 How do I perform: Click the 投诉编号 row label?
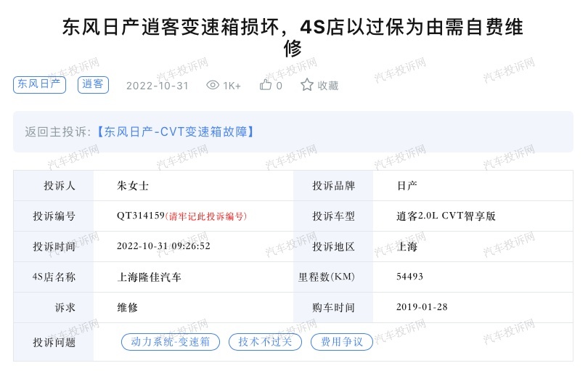[x=54, y=216]
